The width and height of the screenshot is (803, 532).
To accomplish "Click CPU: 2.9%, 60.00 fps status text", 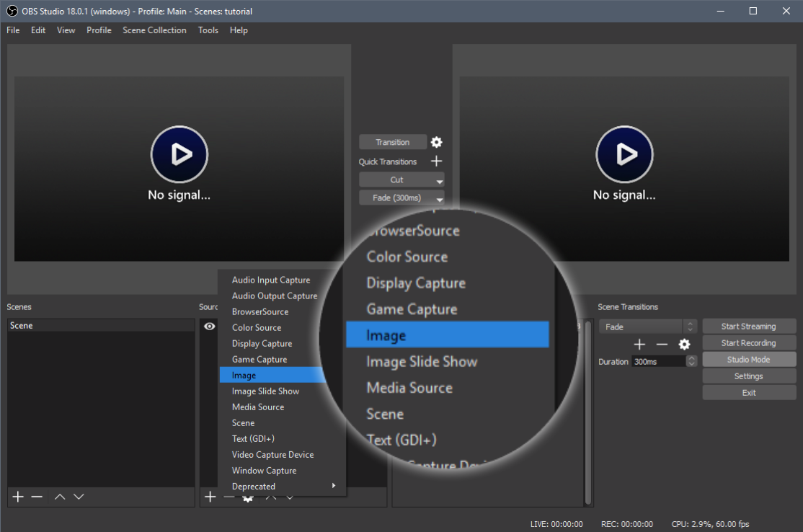I will tap(710, 524).
